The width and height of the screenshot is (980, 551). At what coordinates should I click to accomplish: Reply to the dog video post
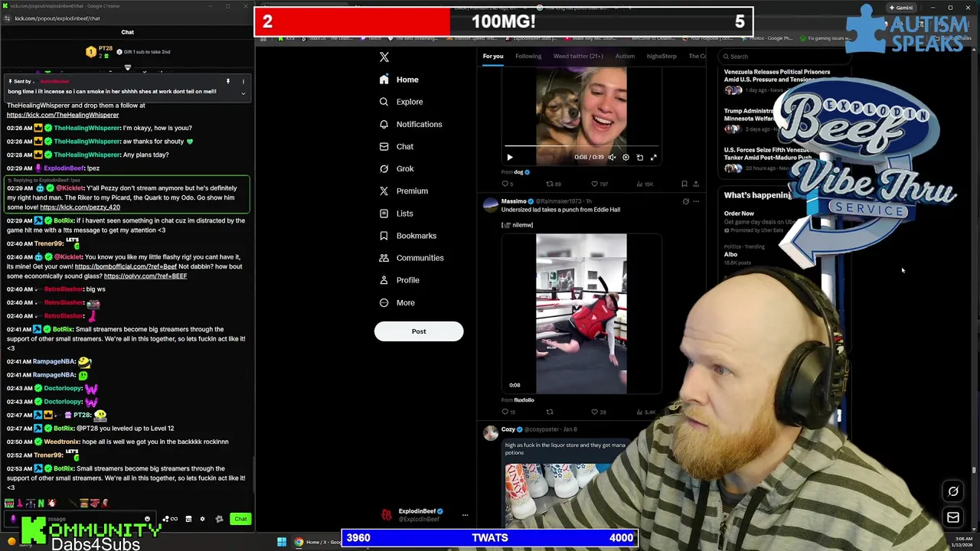click(x=506, y=184)
